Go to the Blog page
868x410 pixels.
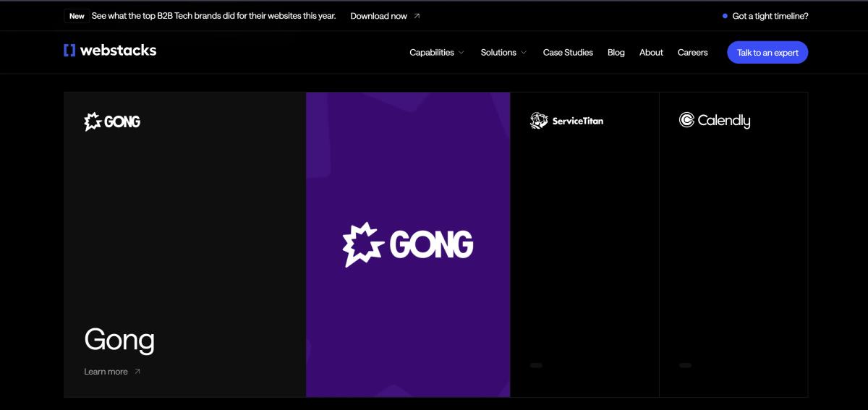coord(616,53)
